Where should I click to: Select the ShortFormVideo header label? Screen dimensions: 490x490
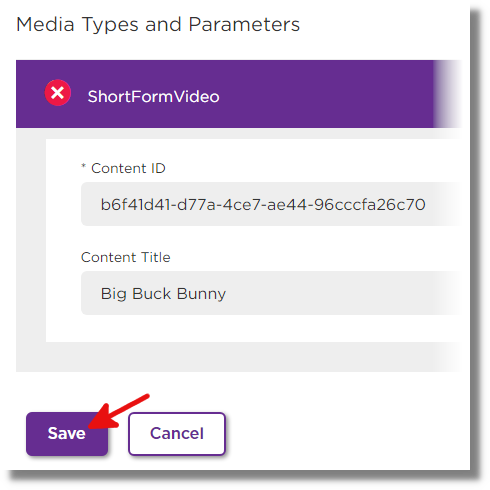[153, 97]
